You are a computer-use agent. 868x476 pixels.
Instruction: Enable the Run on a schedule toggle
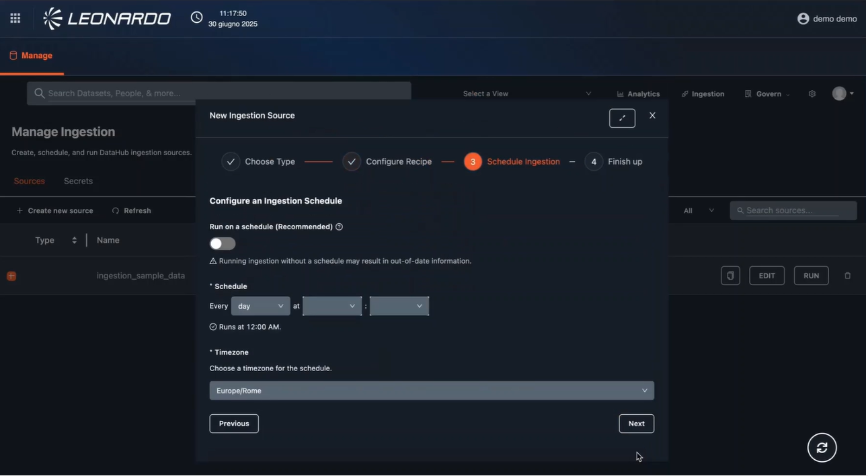pyautogui.click(x=223, y=244)
